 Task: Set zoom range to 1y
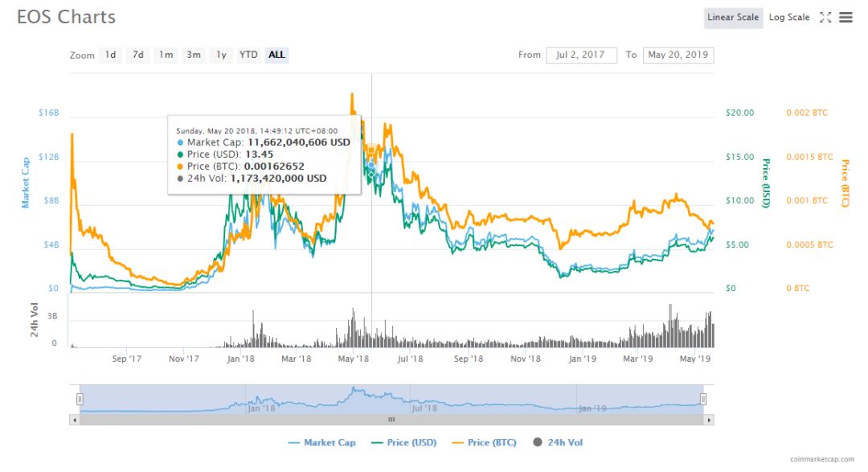click(221, 55)
